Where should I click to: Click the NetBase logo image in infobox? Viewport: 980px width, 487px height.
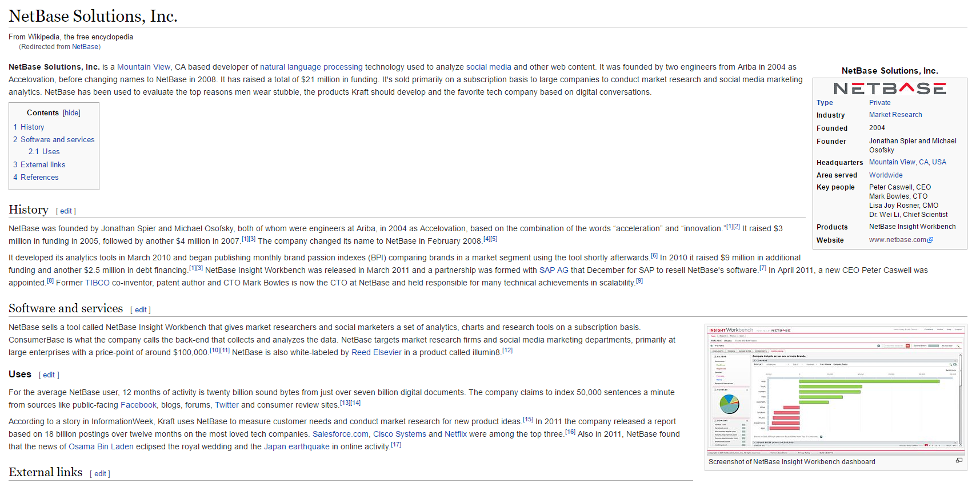(x=890, y=88)
